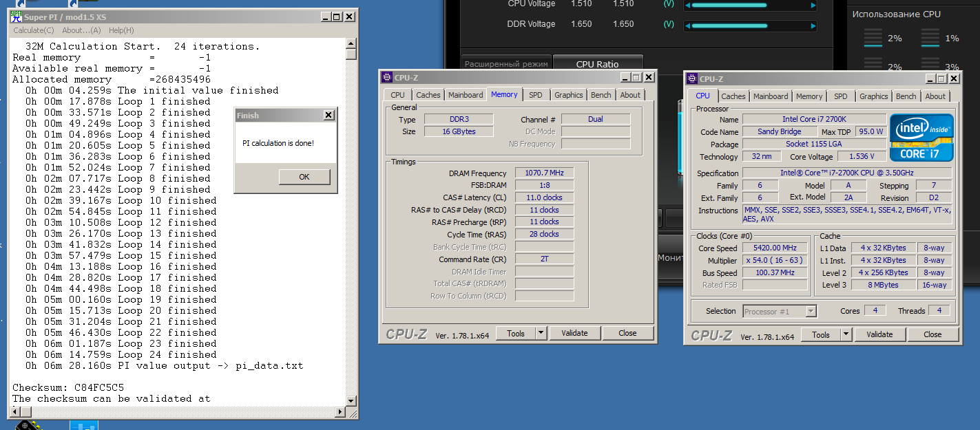Click the Расширенный режим tab

tap(506, 64)
